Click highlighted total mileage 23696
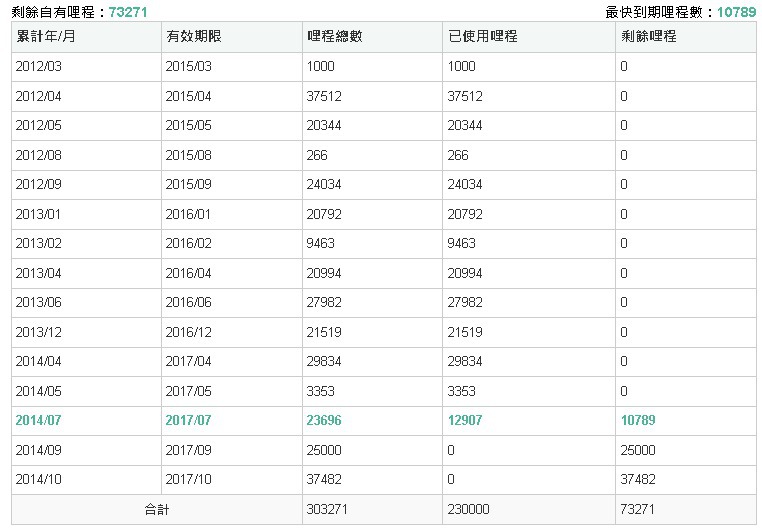The height and width of the screenshot is (529, 762). coord(324,420)
